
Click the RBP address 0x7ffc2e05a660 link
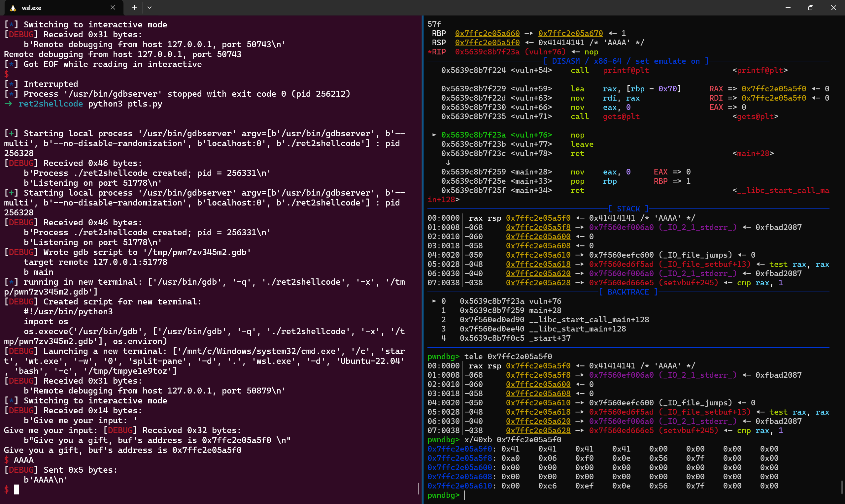[x=487, y=33]
